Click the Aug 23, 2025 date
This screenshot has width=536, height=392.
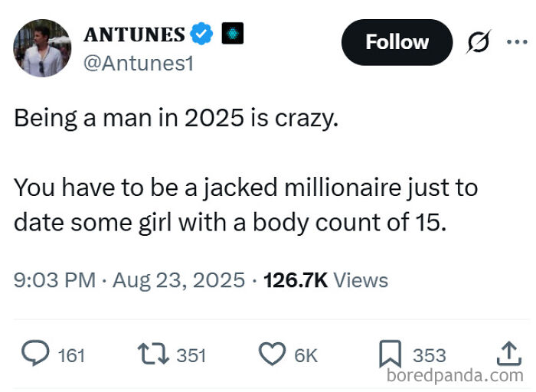[178, 280]
